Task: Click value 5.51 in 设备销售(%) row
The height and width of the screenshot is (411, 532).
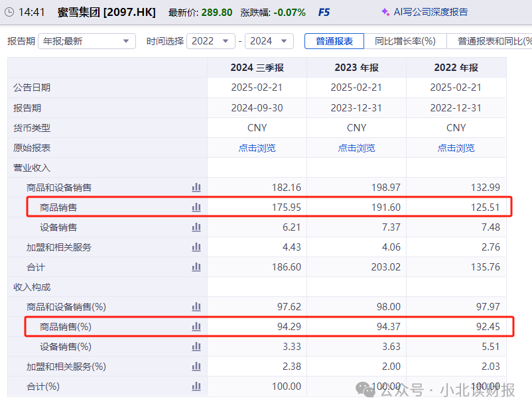Action: 491,347
